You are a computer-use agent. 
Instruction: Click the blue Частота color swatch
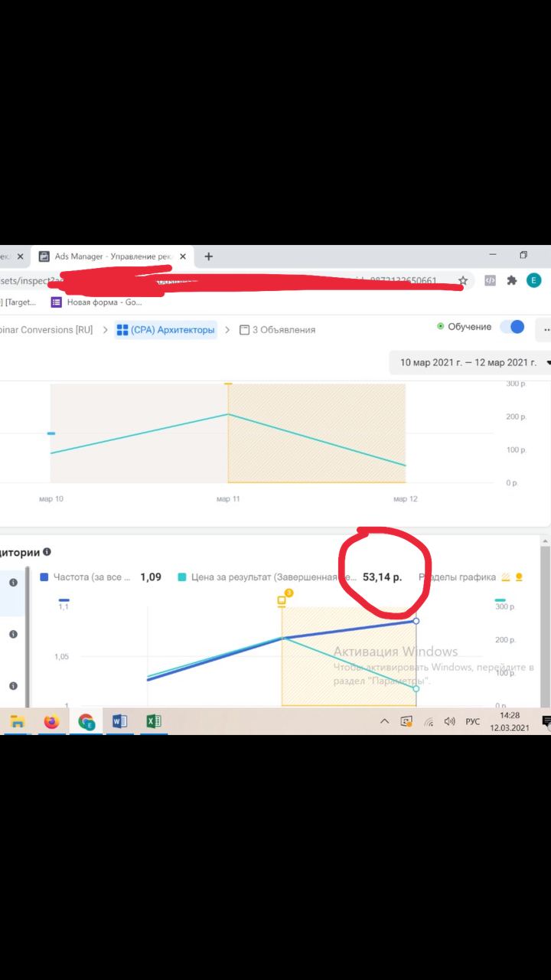44,577
